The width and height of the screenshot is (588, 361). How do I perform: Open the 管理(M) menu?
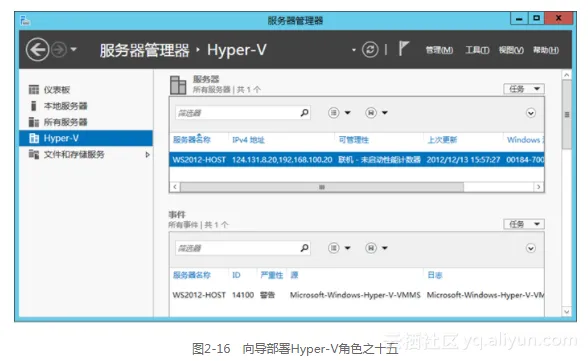(439, 50)
